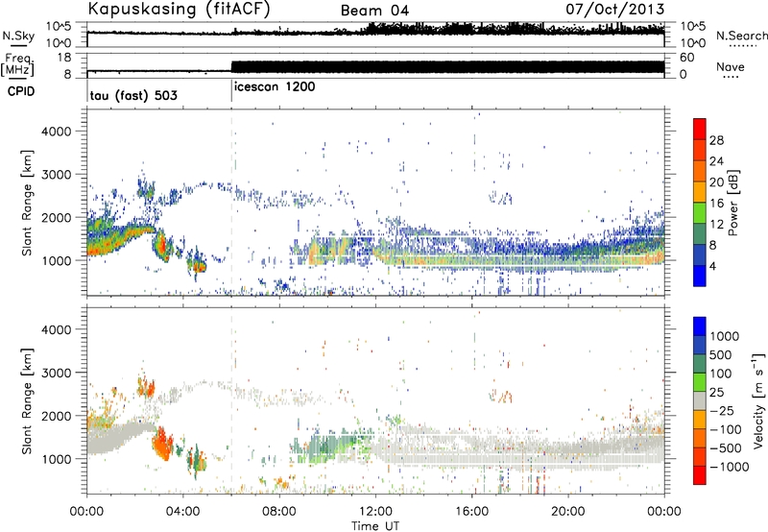
Task: Select the 'Beam 04' label
Action: pyautogui.click(x=374, y=11)
